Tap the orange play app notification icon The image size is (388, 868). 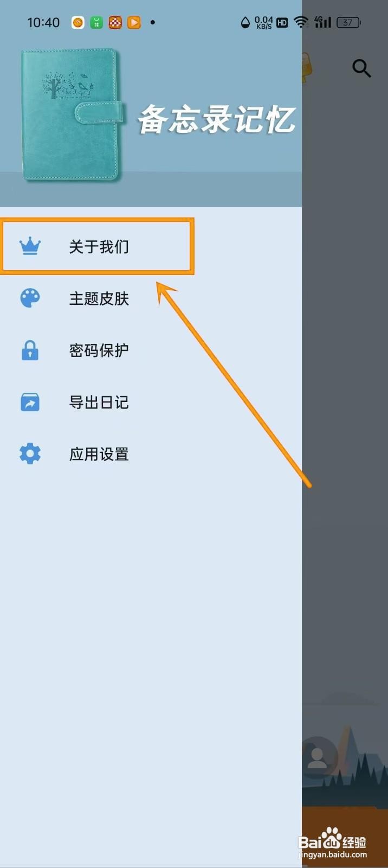coord(134,22)
